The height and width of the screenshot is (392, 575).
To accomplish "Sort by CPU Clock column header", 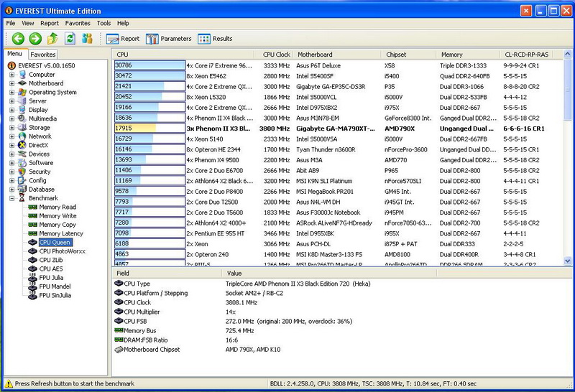I will click(x=275, y=55).
